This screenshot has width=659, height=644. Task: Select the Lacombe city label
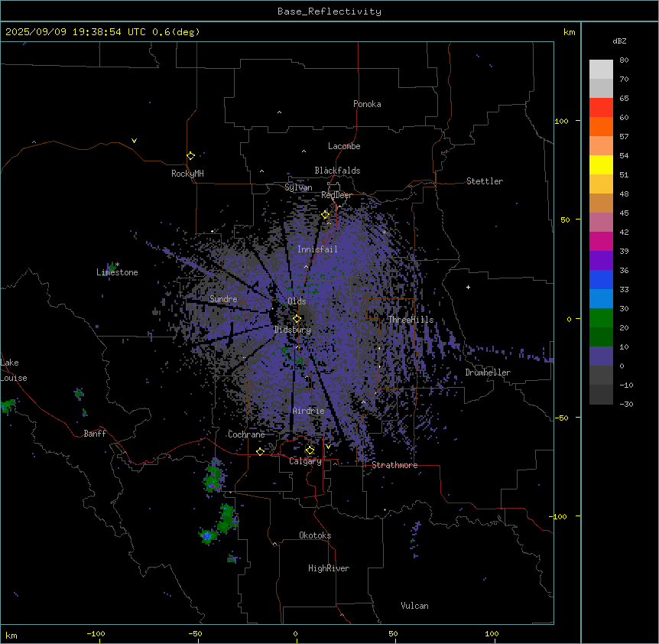344,146
